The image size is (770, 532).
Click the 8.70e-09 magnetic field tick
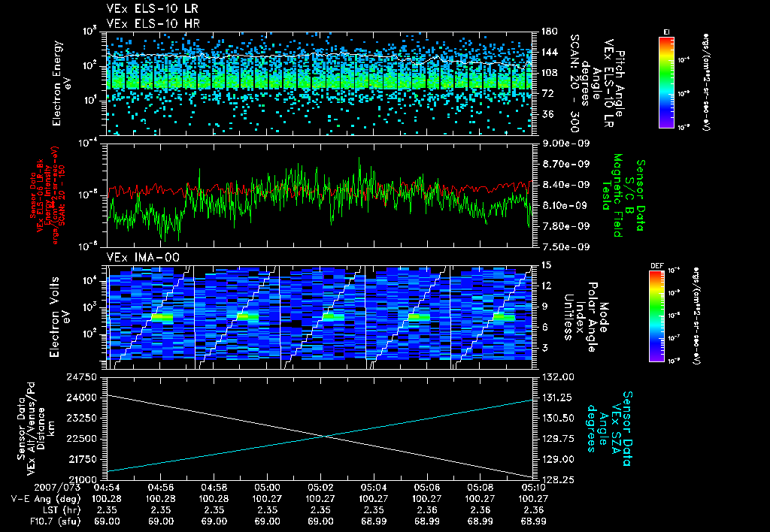tap(565, 164)
